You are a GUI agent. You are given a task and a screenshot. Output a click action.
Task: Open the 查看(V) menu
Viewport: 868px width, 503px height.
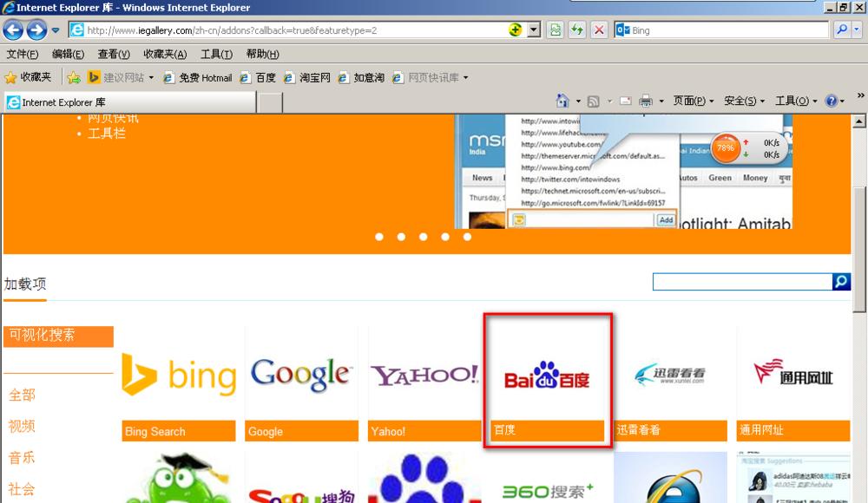(114, 54)
